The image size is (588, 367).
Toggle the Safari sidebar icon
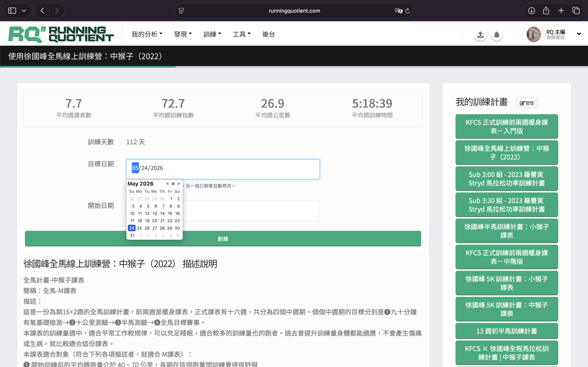[12, 11]
